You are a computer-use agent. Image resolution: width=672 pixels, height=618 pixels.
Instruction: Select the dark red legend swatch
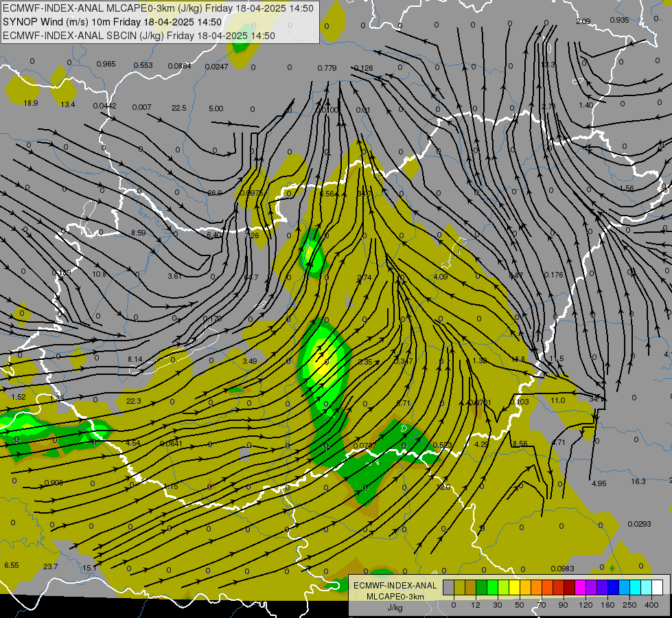[x=570, y=587]
